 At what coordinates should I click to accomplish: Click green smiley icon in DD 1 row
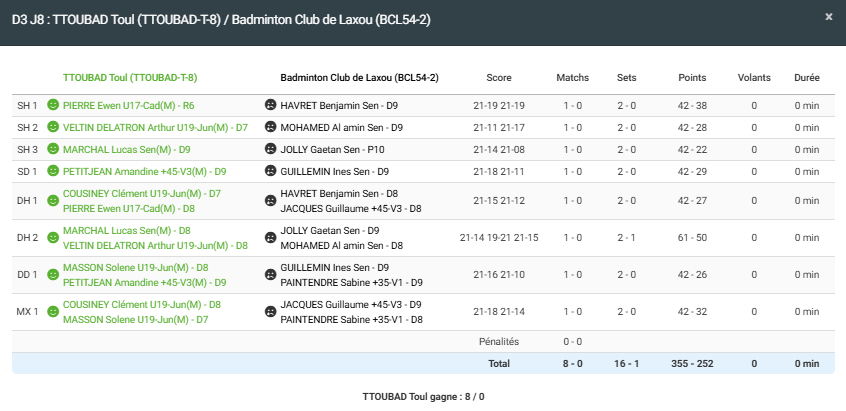tap(53, 274)
